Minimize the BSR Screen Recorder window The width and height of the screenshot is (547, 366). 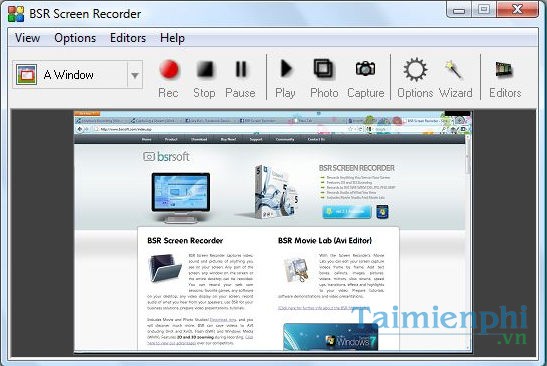click(459, 10)
